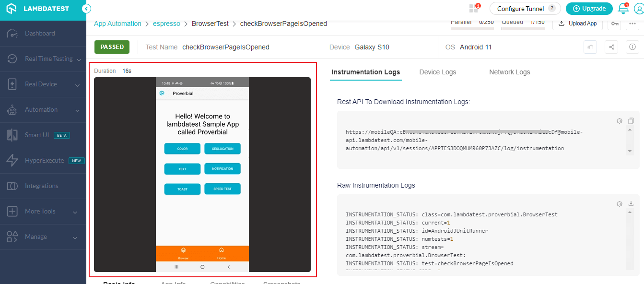Click the test info icon
The width and height of the screenshot is (644, 284).
click(632, 47)
